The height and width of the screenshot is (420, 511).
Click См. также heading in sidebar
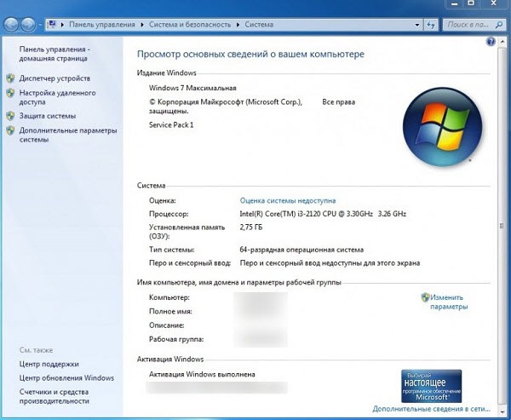point(36,350)
